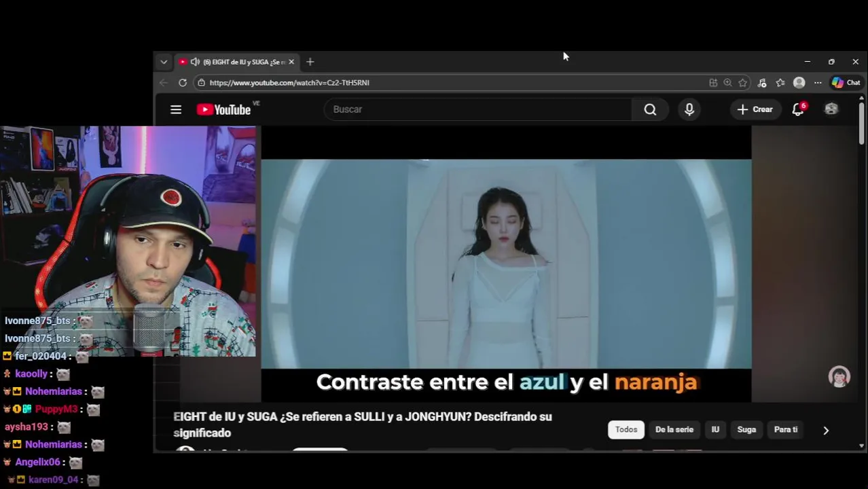Show more filter chips with right arrow
This screenshot has width=868, height=489.
(x=826, y=431)
